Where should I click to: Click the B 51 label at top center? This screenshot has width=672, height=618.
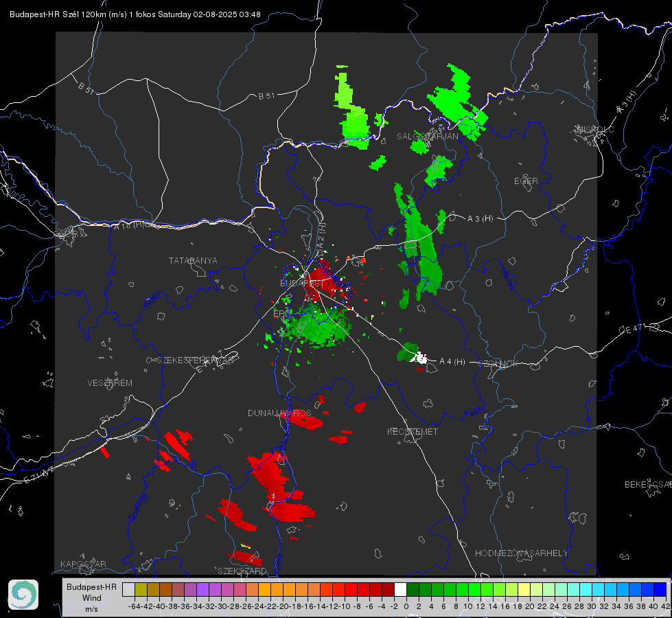266,96
